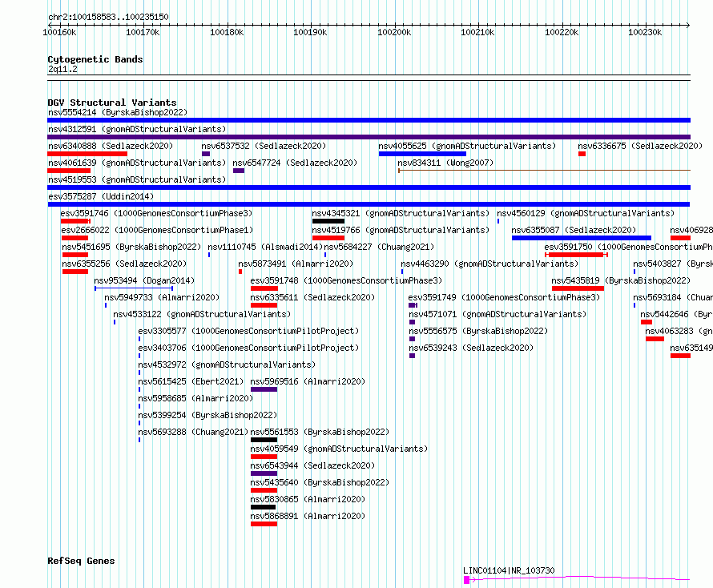Viewport: 713px width, 588px height.
Task: Open esv3591748 1000Genomes Phase3 label
Action: [346, 280]
